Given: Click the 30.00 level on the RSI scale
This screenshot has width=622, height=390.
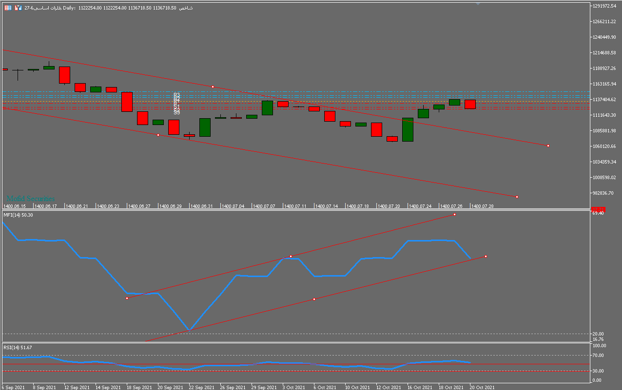Looking at the screenshot, I should tap(598, 371).
